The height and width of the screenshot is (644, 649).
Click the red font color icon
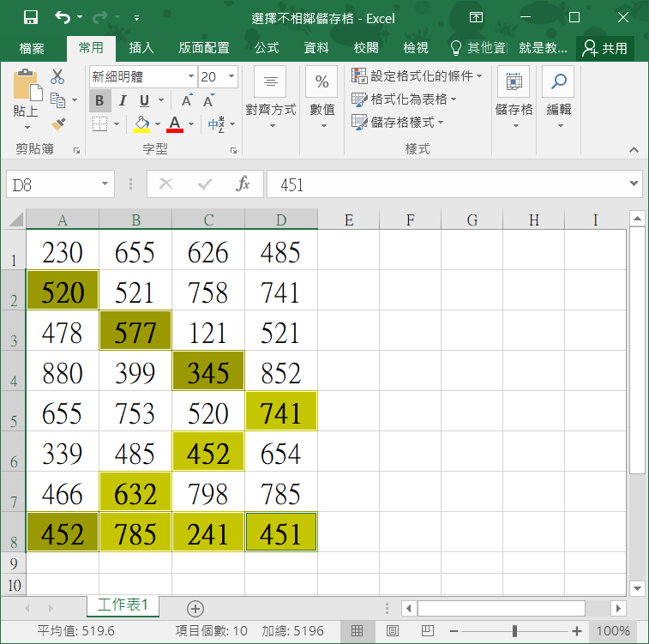pos(175,124)
